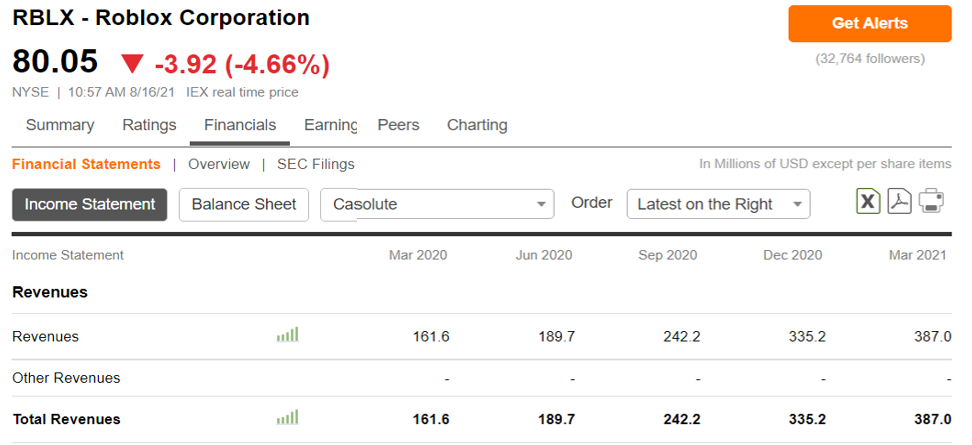Click the Other Revenues row label
Screen dimensions: 972x445
66,378
